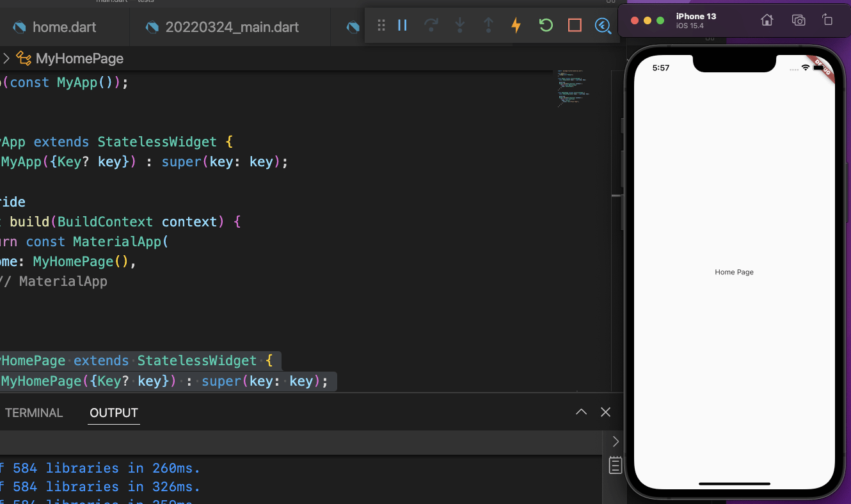Click the code minimap preview
This screenshot has width=851, height=504.
[573, 88]
